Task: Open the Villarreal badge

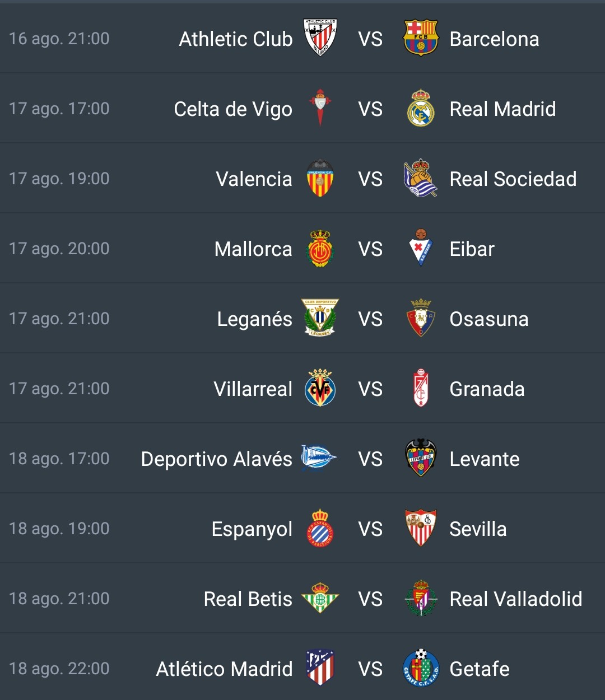Action: 320,388
